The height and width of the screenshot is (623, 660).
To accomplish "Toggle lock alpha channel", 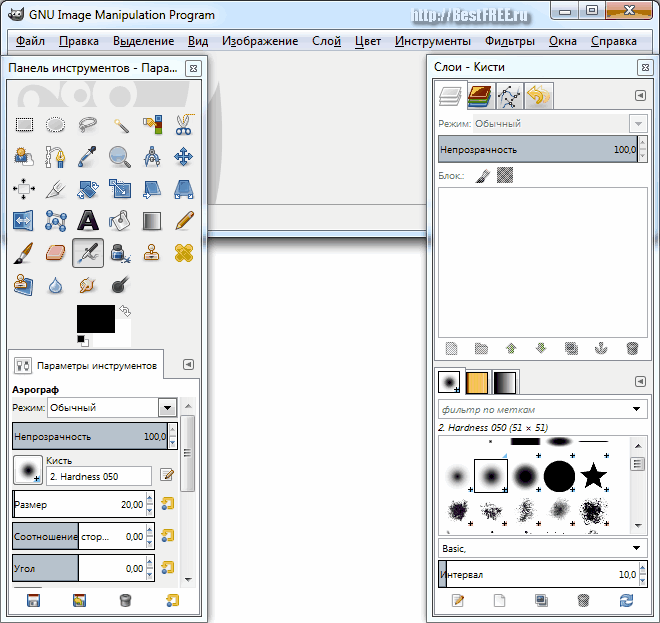I will click(x=506, y=176).
